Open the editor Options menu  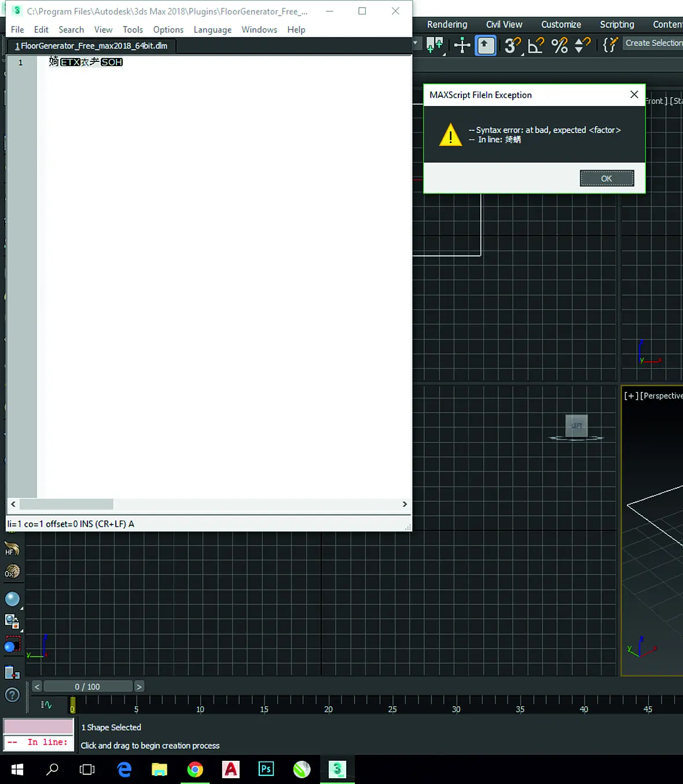168,30
